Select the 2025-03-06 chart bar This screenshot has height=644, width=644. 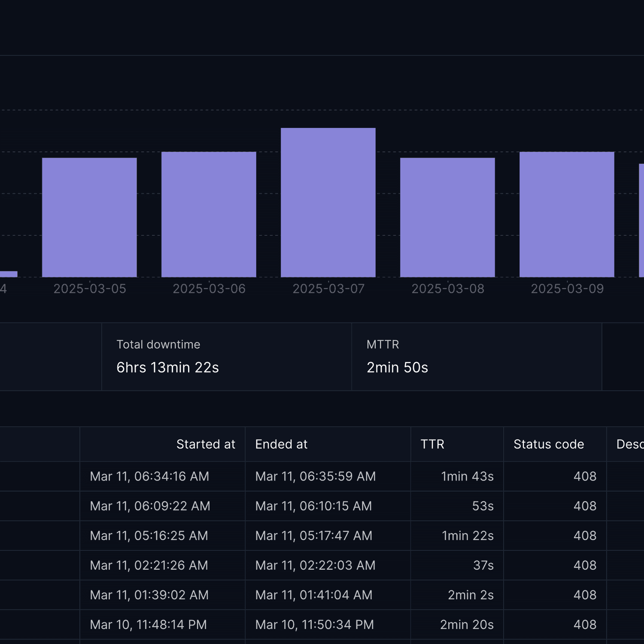(209, 214)
